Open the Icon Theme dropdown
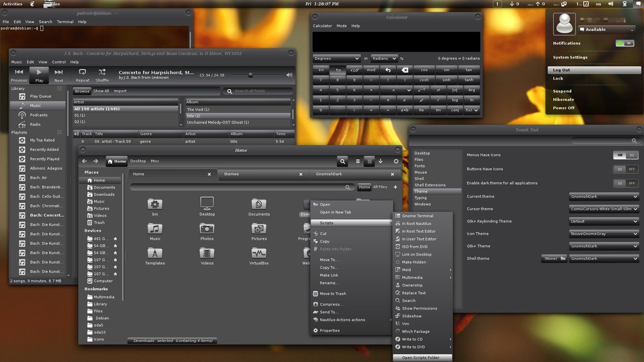The width and height of the screenshot is (644, 362). 604,234
